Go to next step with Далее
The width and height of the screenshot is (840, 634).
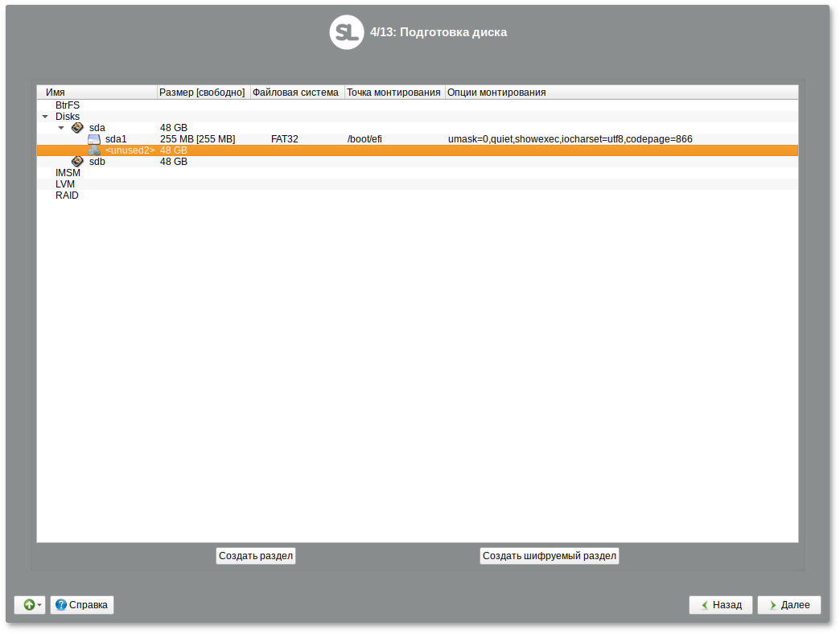789,605
